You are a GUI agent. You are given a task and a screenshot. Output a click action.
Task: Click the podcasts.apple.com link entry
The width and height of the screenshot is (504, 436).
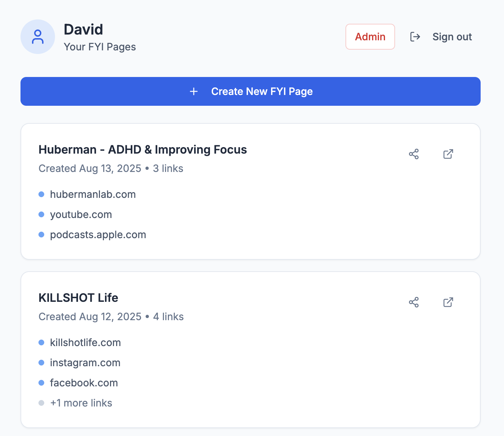(x=98, y=235)
